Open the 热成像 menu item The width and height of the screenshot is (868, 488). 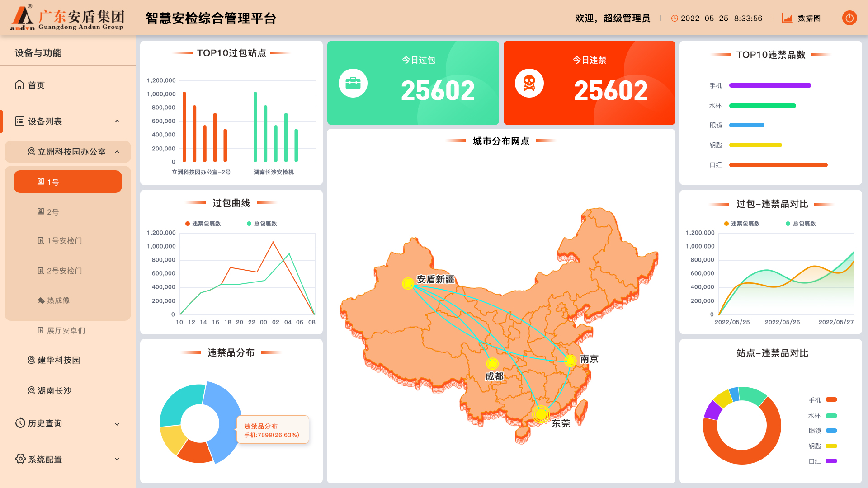point(58,300)
